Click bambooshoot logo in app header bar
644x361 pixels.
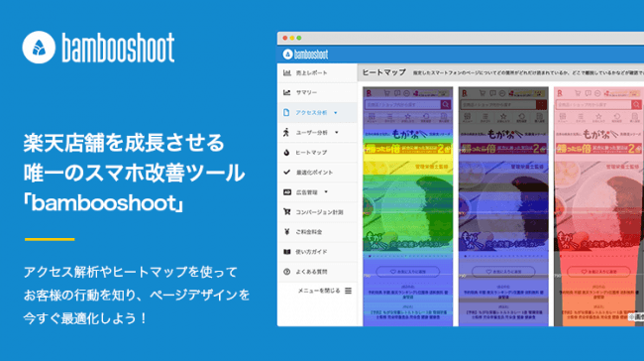pyautogui.click(x=305, y=55)
